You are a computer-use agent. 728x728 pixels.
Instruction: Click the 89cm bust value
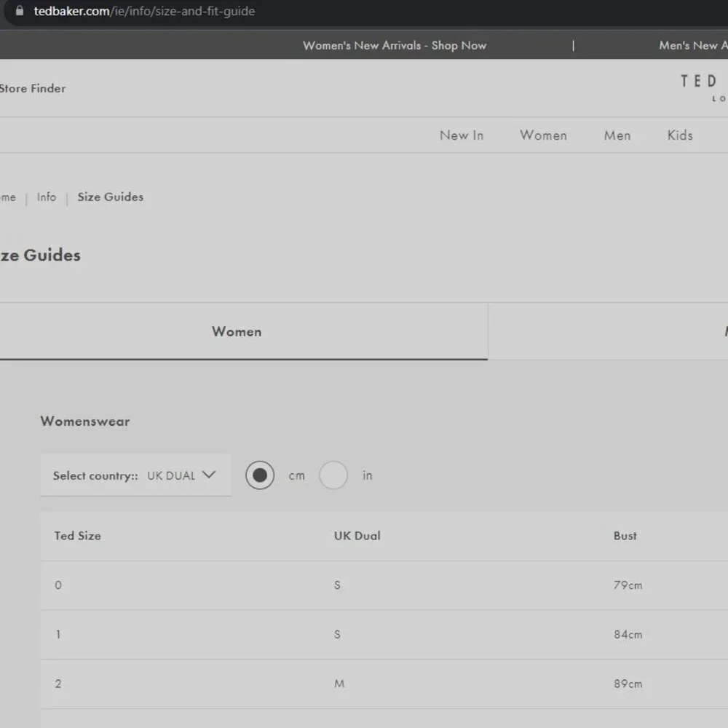[628, 684]
